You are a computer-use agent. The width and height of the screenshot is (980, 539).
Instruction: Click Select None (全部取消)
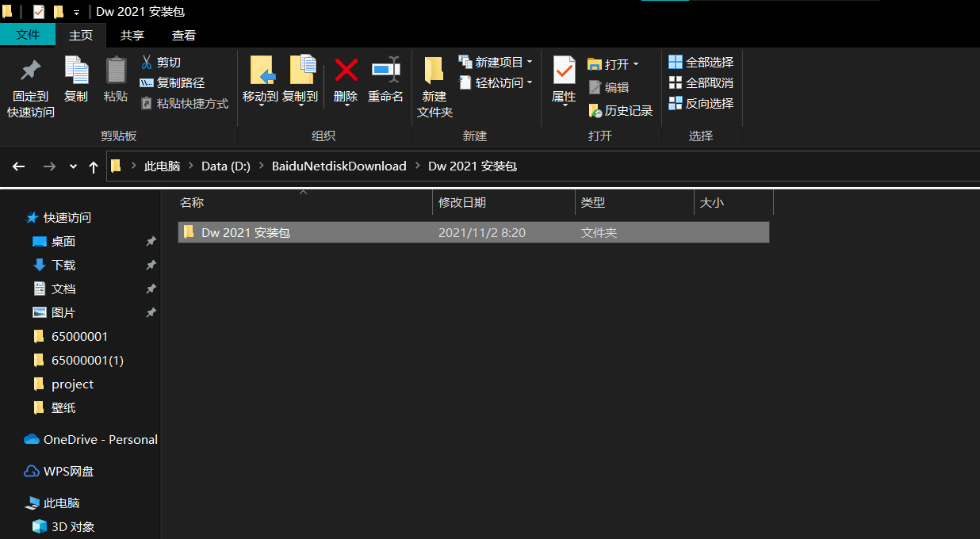[x=701, y=82]
